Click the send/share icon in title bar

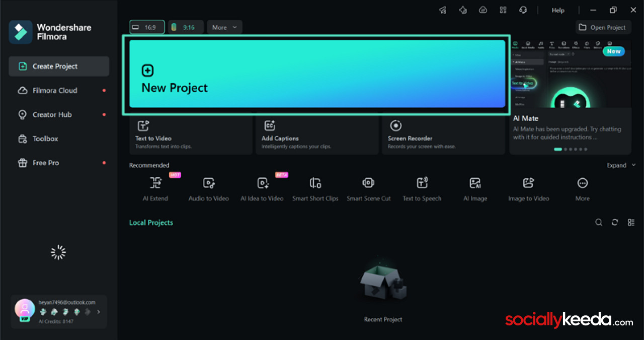pos(443,10)
